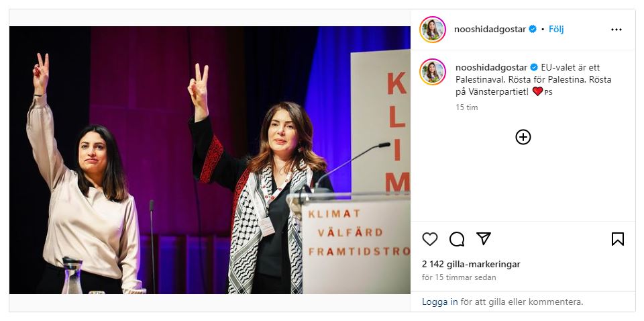This screenshot has height=321, width=644.
Task: Open the "15 tim" timestamp under caption
Action: [467, 107]
